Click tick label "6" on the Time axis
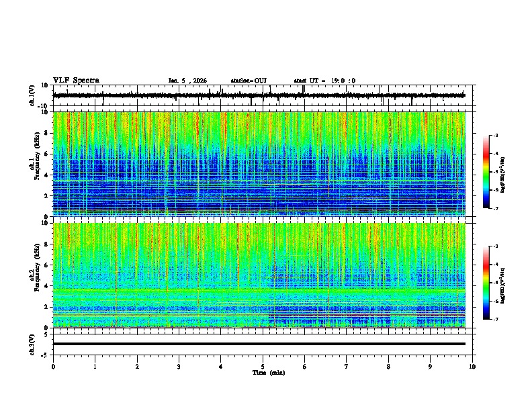Image resolution: width=532 pixels, height=411 pixels. point(305,367)
